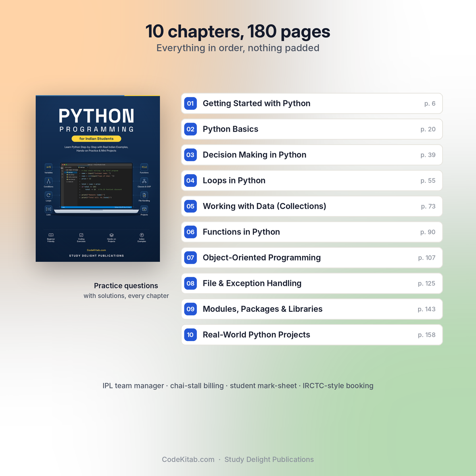Viewport: 476px width, 476px height.
Task: Click the '10 chapters, 180 pages' heading
Action: point(238,32)
